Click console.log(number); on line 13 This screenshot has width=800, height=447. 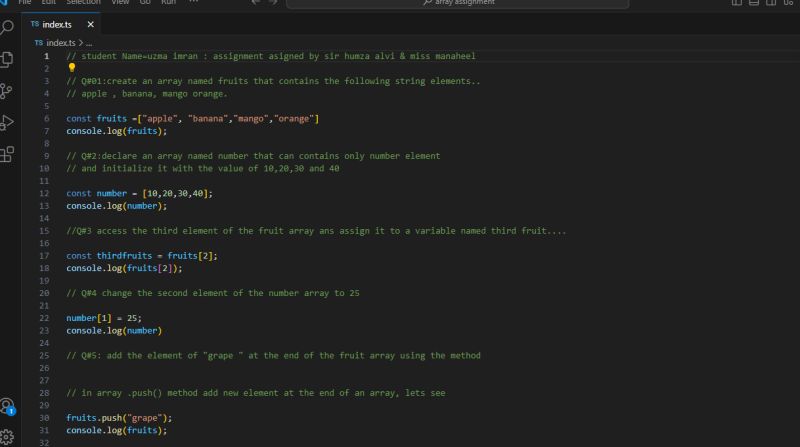(x=116, y=206)
